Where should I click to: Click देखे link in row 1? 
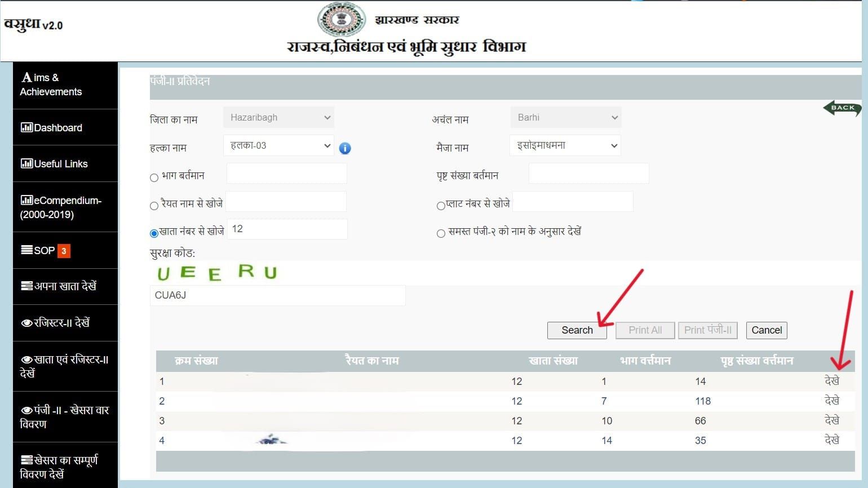pos(832,381)
